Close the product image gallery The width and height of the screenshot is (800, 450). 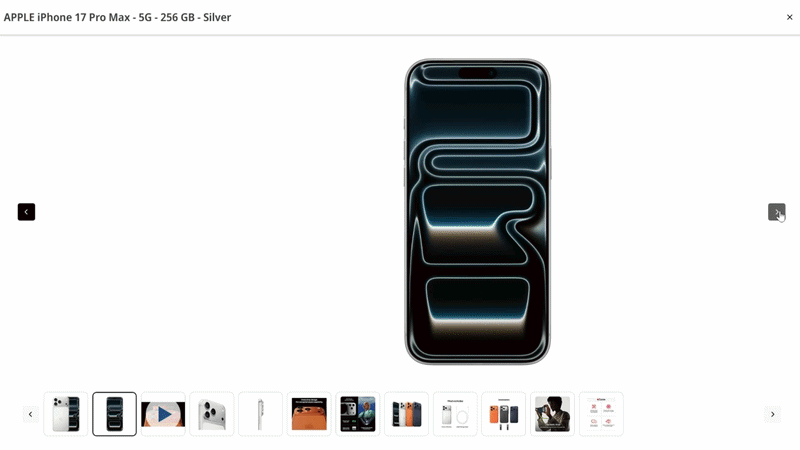point(789,17)
